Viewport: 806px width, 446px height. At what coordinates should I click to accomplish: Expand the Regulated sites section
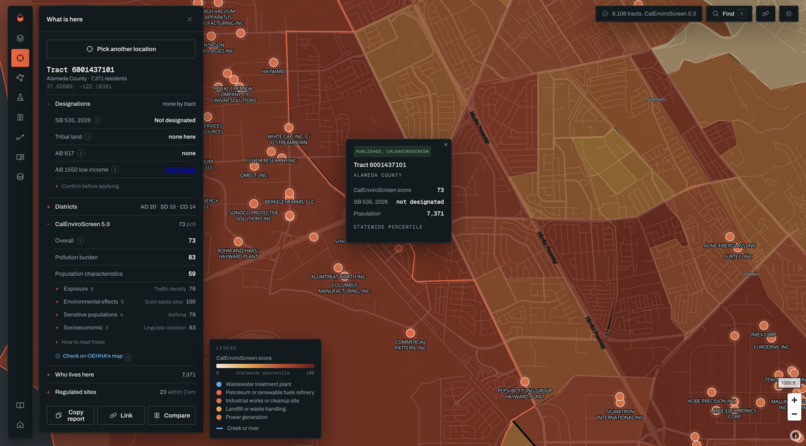point(121,392)
